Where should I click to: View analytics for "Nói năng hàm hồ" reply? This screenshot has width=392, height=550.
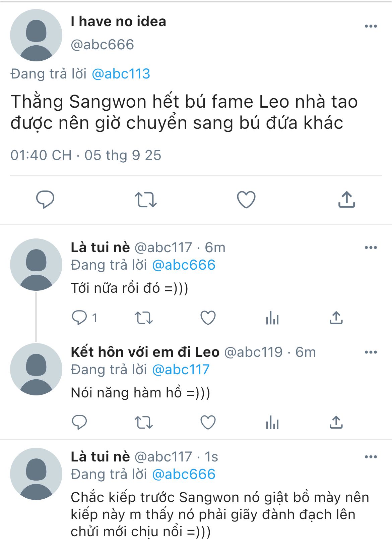[x=272, y=422]
